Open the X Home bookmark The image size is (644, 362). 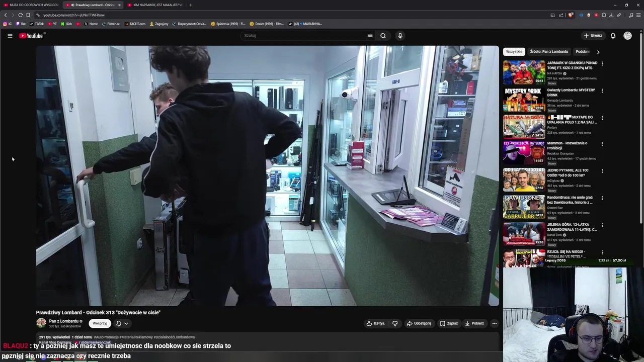point(91,24)
